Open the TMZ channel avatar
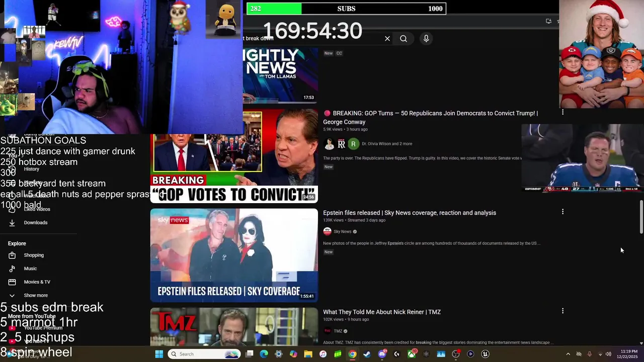This screenshot has width=644, height=362. [328, 331]
